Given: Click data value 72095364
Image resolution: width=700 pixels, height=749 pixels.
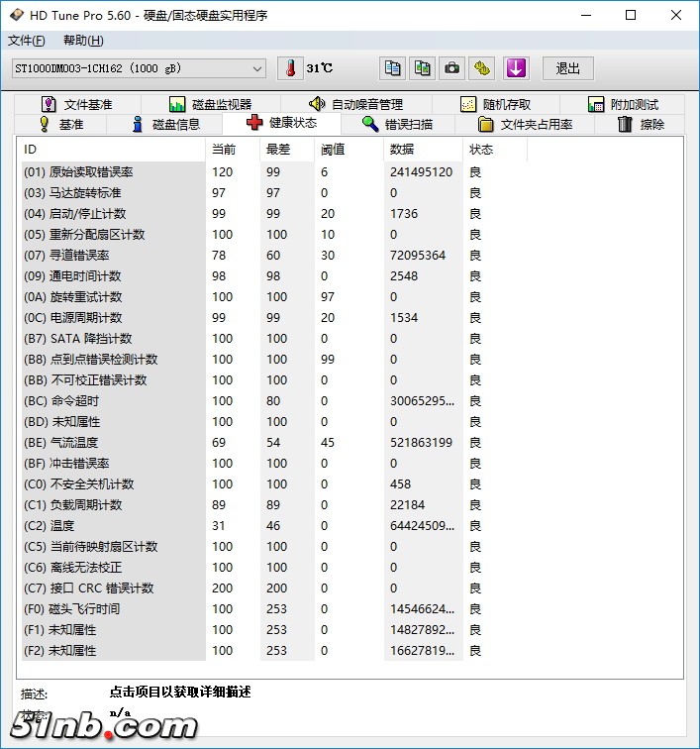Looking at the screenshot, I should click(x=418, y=255).
